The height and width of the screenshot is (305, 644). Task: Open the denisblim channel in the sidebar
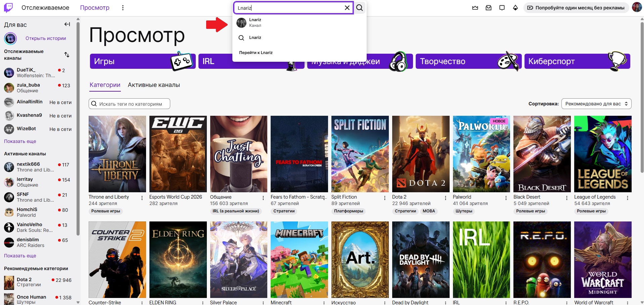click(38, 242)
